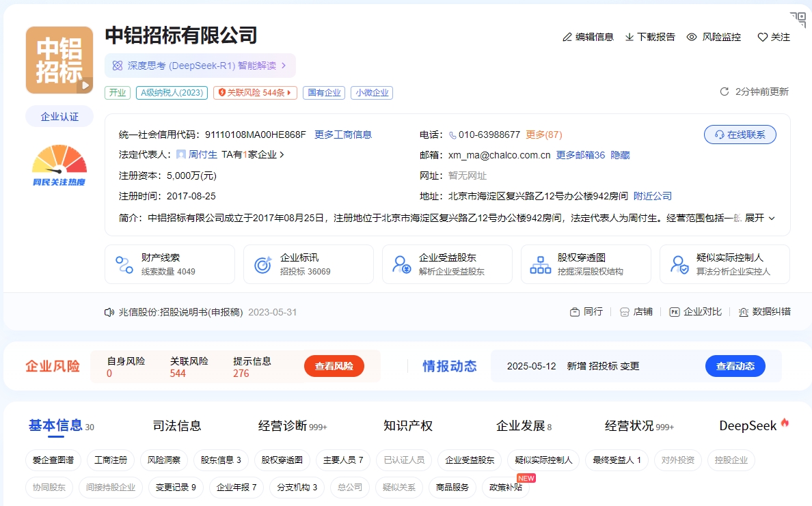812x506 pixels.
Task: Expand the company 简介 with 展开
Action: tap(759, 219)
